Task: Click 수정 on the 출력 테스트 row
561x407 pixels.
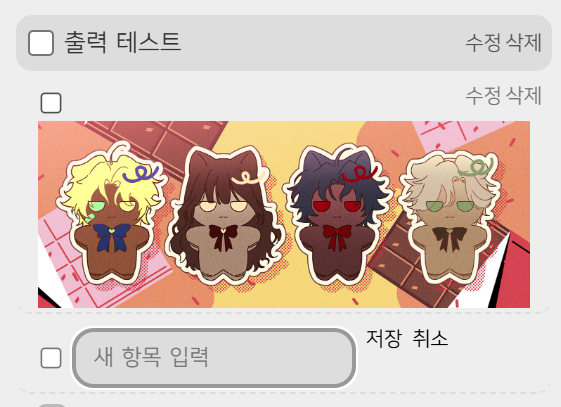Action: pyautogui.click(x=483, y=43)
